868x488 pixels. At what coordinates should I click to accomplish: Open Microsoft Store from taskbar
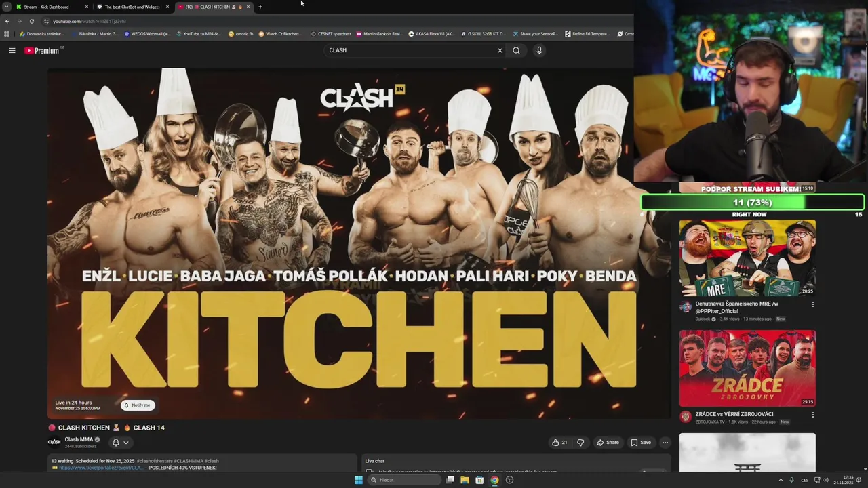(479, 480)
